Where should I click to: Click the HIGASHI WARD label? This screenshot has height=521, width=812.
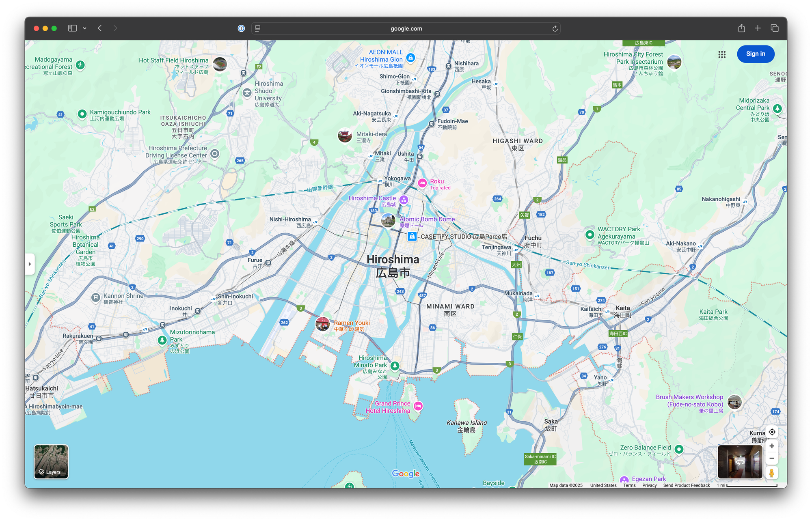click(x=518, y=144)
